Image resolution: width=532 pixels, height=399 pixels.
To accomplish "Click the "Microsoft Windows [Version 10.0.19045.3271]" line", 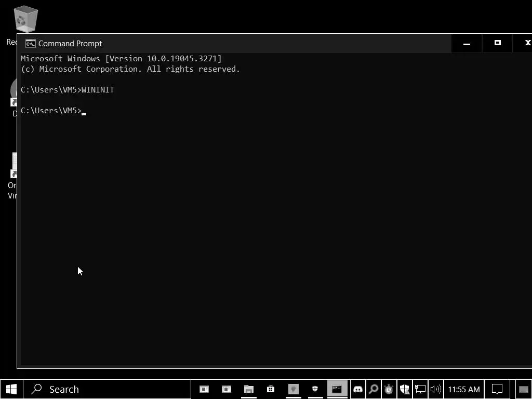I will click(x=121, y=59).
